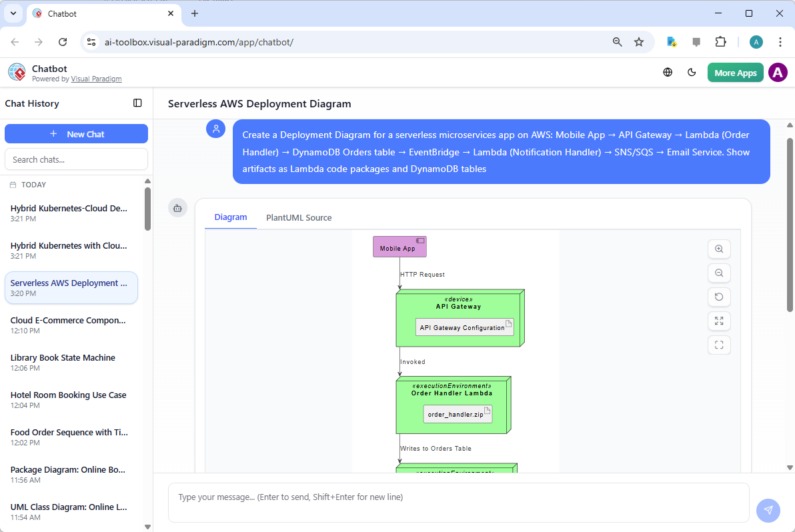Start a New Chat
This screenshot has width=795, height=532.
point(76,134)
